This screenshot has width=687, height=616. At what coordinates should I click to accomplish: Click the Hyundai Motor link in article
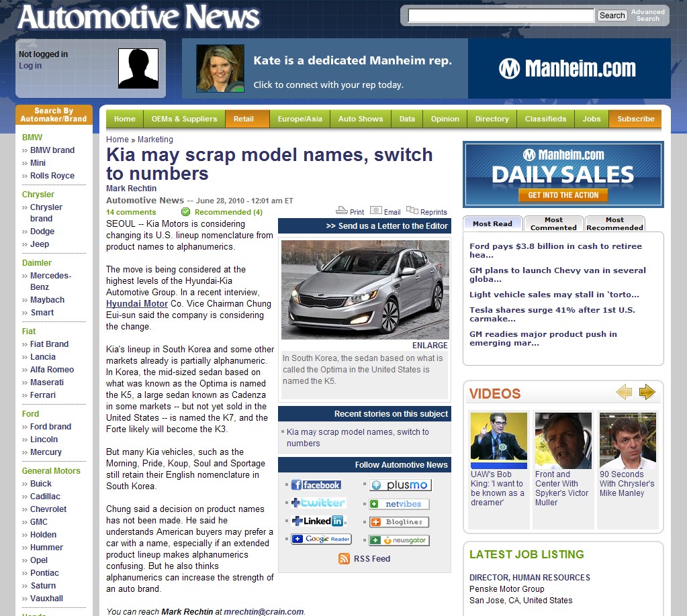(137, 303)
